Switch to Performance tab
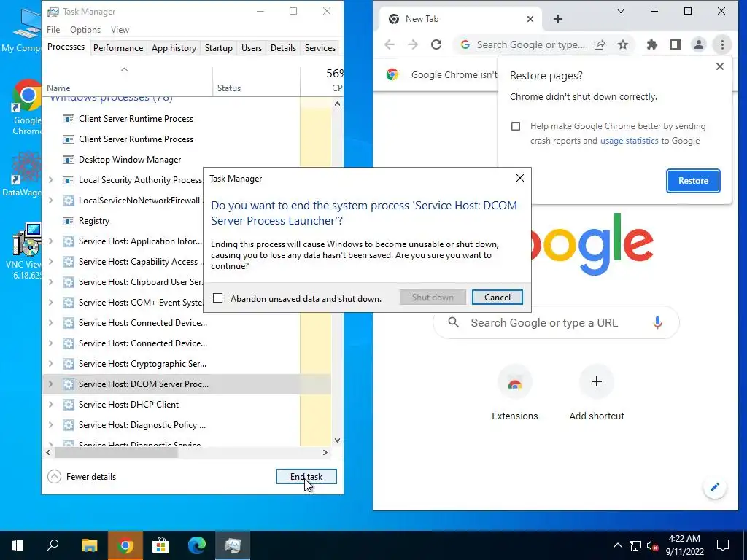 tap(118, 48)
